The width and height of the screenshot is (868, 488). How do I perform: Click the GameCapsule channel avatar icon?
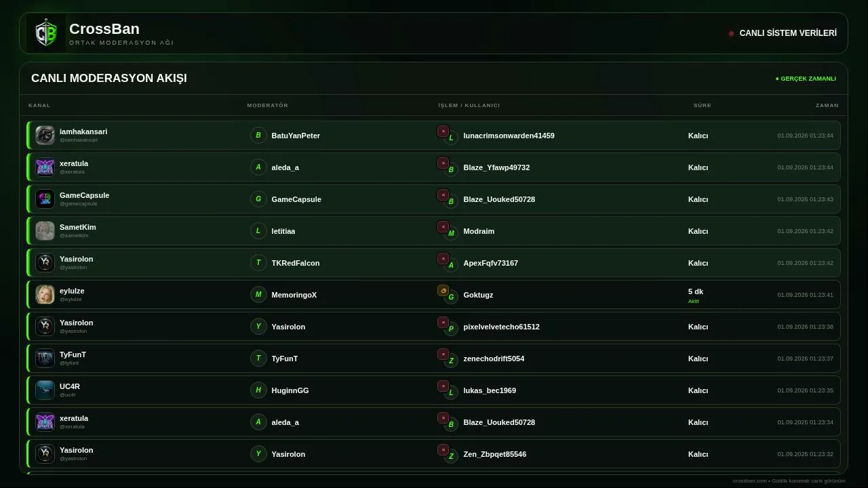click(x=45, y=199)
